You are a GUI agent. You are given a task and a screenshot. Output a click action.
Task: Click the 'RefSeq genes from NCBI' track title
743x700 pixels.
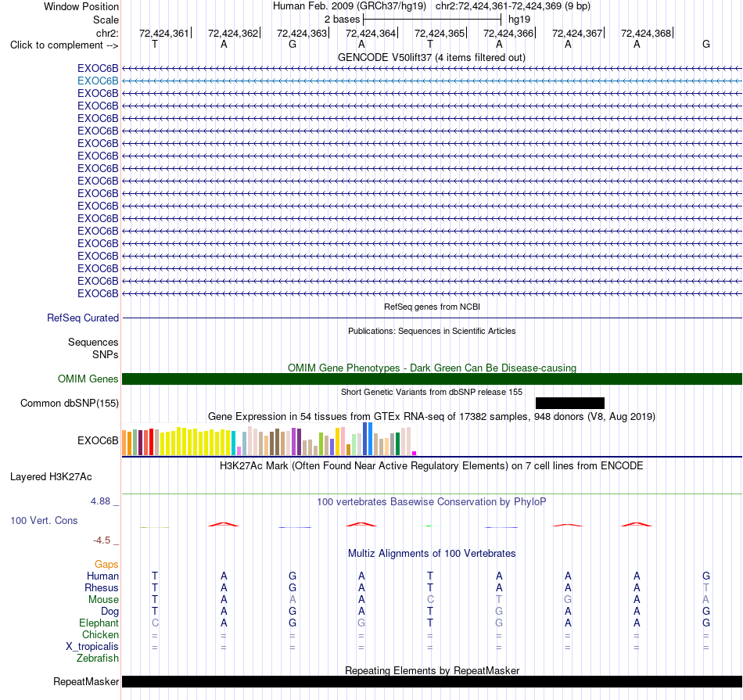tap(432, 307)
